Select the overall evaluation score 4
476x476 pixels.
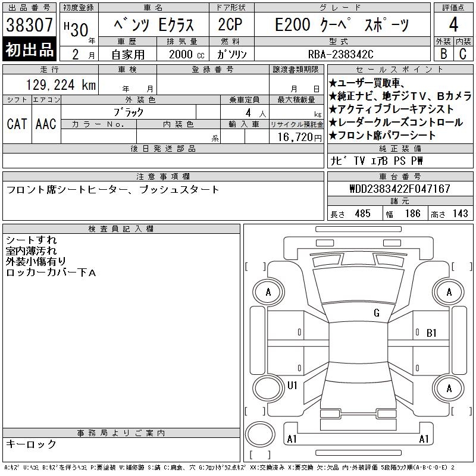453,26
